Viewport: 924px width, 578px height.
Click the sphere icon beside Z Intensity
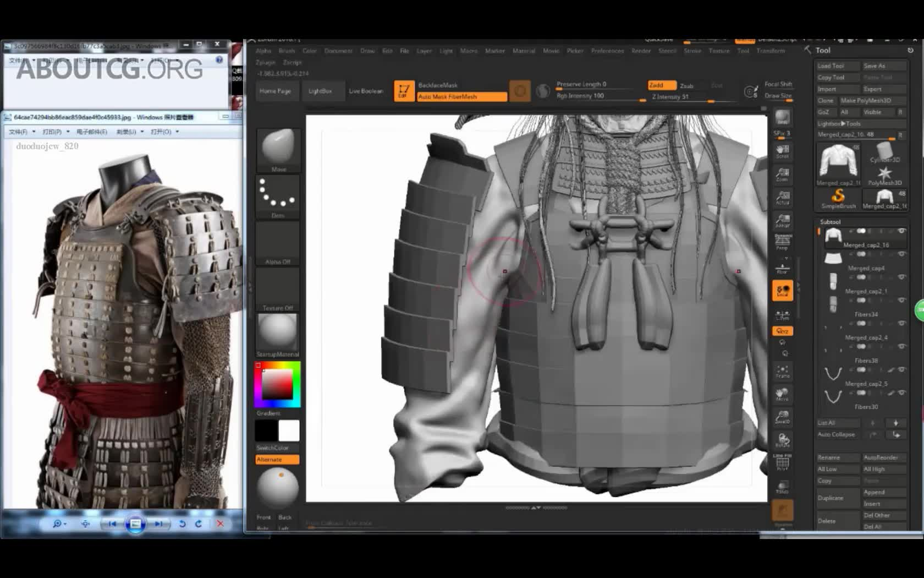(543, 91)
